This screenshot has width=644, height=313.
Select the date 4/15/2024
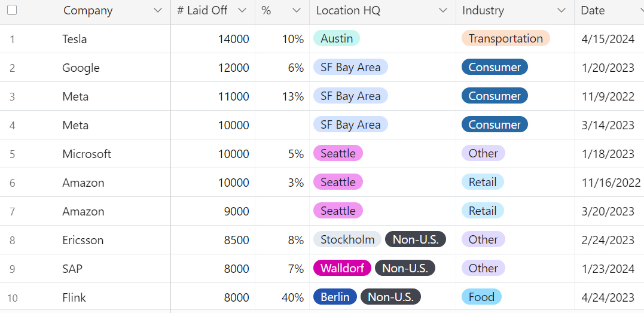pos(608,39)
